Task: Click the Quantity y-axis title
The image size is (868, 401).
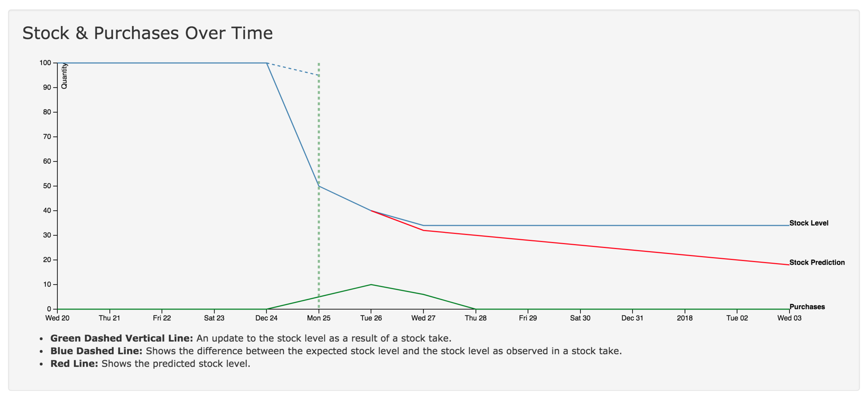Action: pos(64,77)
